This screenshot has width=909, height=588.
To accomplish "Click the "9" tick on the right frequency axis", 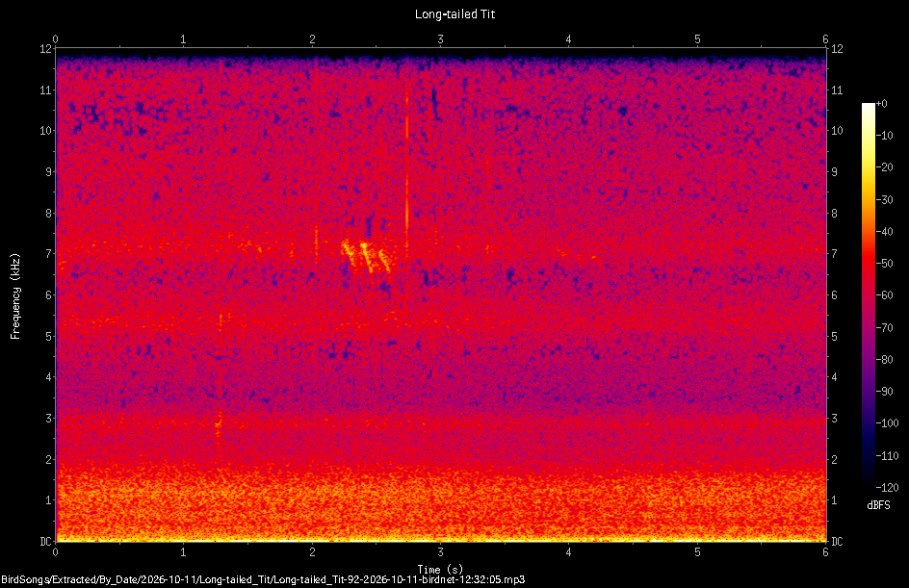I will click(834, 172).
